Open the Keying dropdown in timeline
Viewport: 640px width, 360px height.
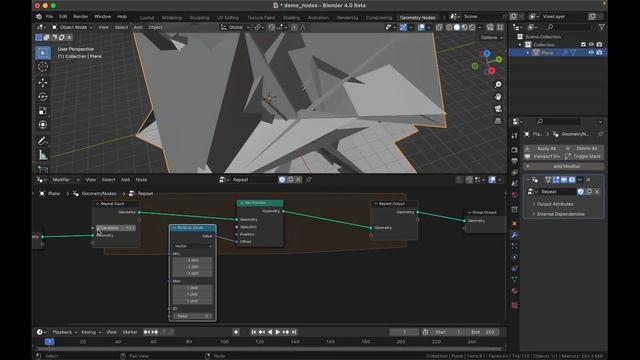click(x=91, y=332)
